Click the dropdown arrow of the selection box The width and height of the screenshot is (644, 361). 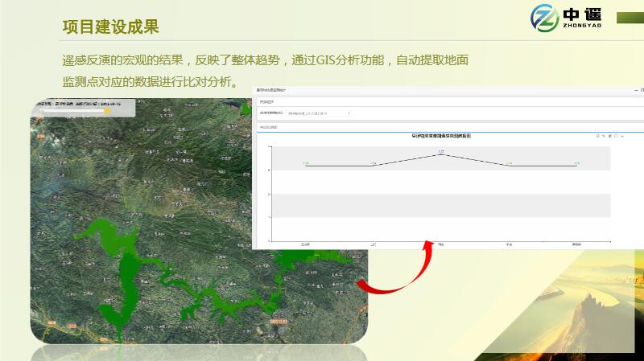click(349, 113)
